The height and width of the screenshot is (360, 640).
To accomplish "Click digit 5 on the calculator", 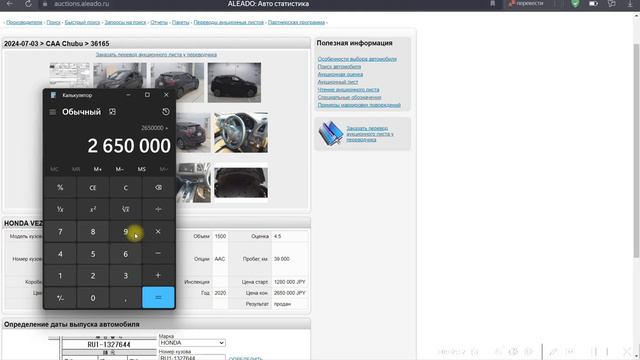I will pos(93,253).
